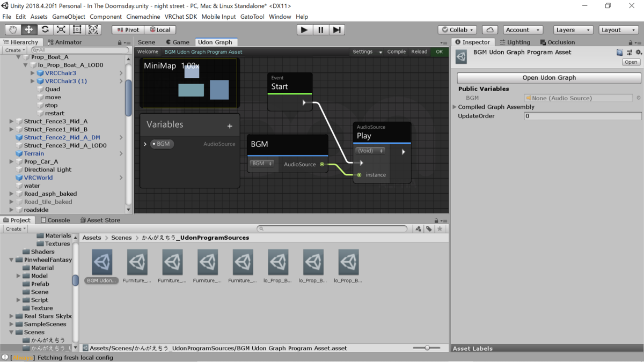Switch to the Animator tab

64,42
